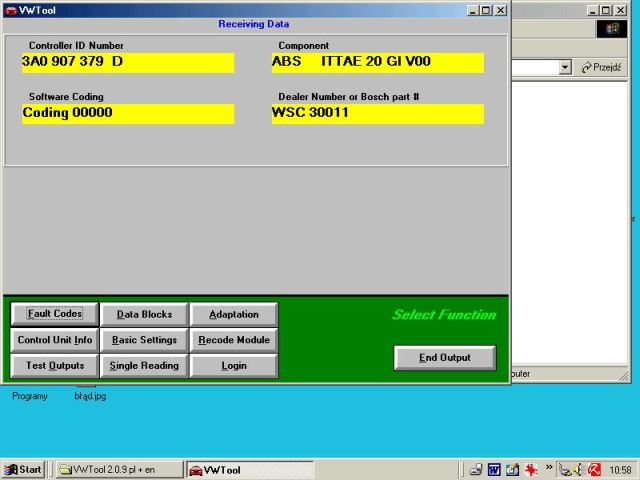
Task: Minimize the background browser window
Action: (593, 10)
